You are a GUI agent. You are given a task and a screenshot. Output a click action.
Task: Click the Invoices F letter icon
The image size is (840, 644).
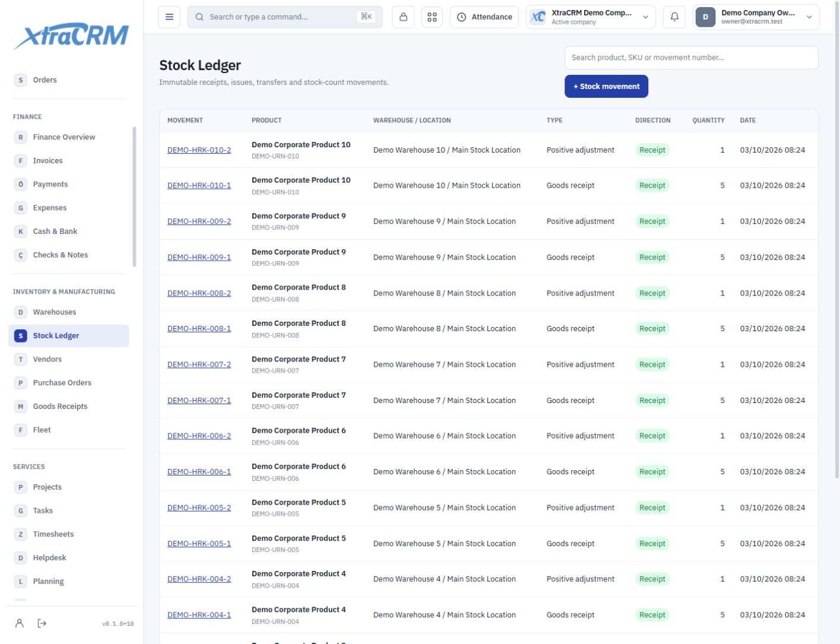click(21, 161)
